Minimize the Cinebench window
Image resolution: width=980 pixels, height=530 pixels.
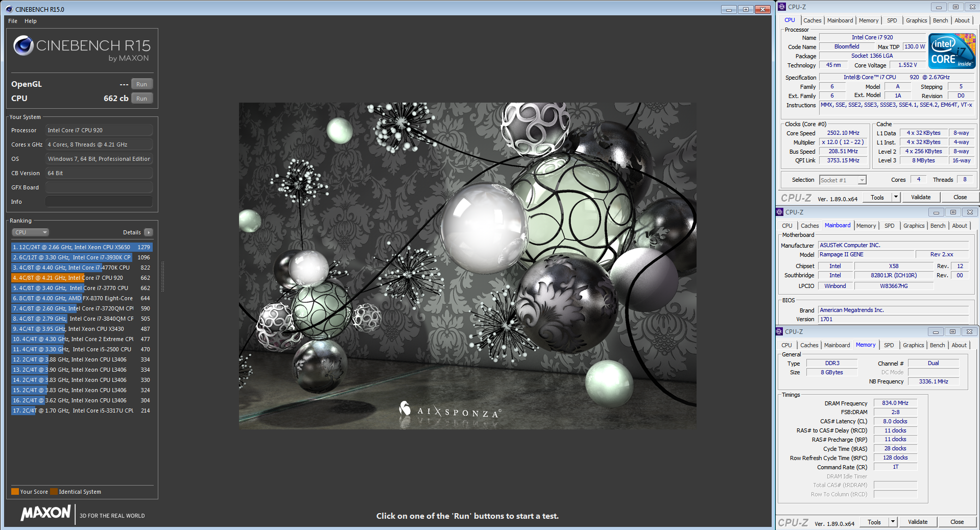(729, 9)
